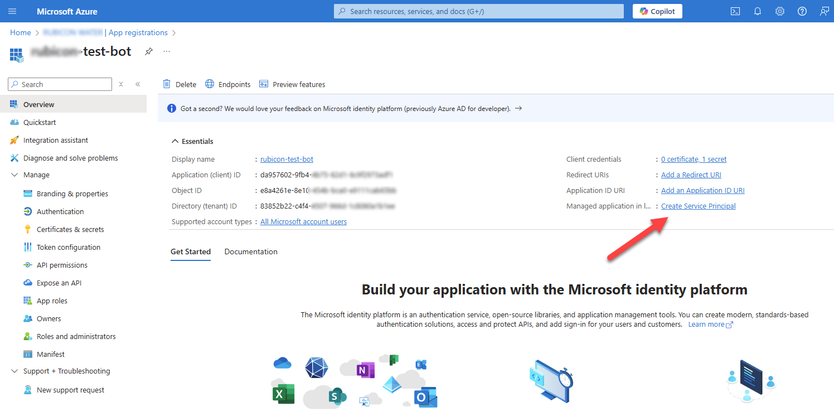Viewport: 834px width, 416px height.
Task: Click the Directory (tenant) ID value
Action: click(328, 206)
